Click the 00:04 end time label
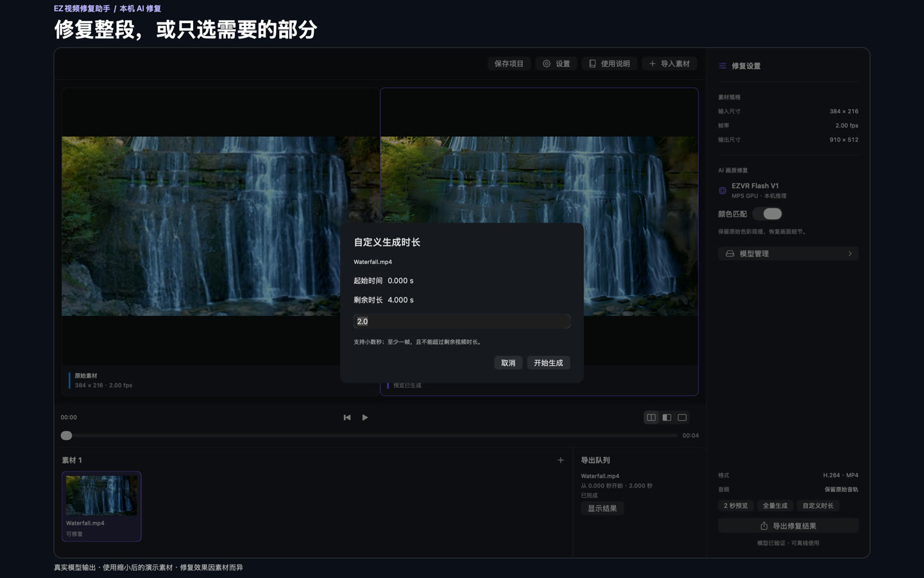This screenshot has width=924, height=578. coord(690,435)
